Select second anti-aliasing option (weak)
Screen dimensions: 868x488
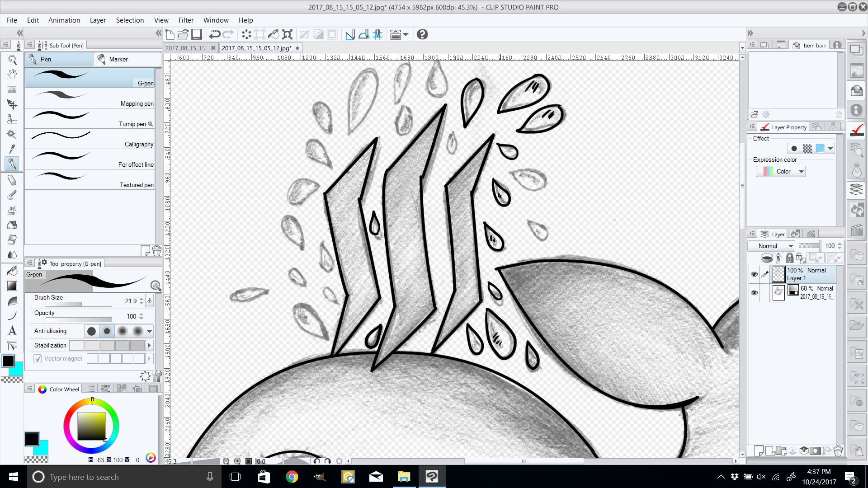pyautogui.click(x=107, y=331)
